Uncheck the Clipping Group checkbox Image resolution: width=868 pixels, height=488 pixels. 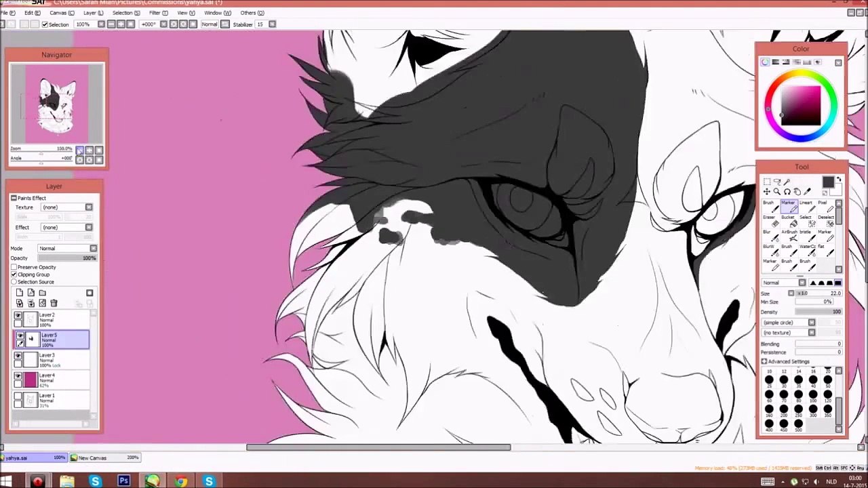(x=14, y=274)
